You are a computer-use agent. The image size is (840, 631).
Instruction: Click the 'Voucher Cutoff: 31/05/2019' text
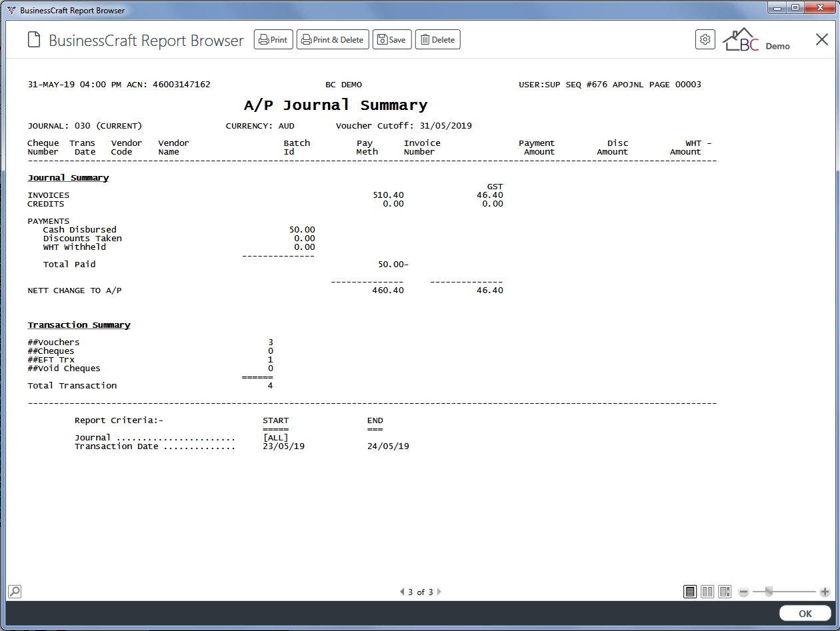click(x=404, y=126)
